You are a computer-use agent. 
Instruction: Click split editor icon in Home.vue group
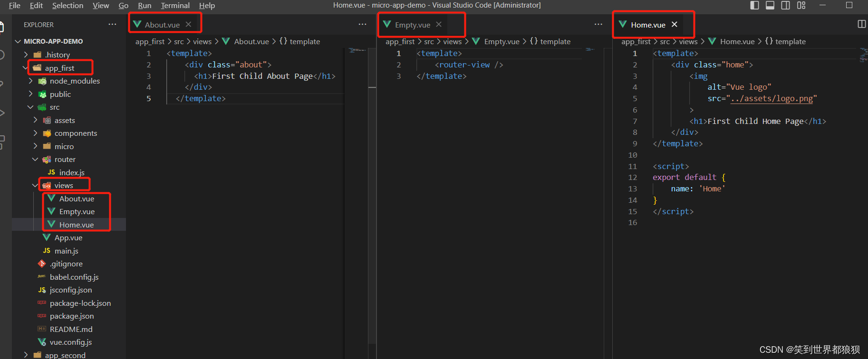[861, 24]
